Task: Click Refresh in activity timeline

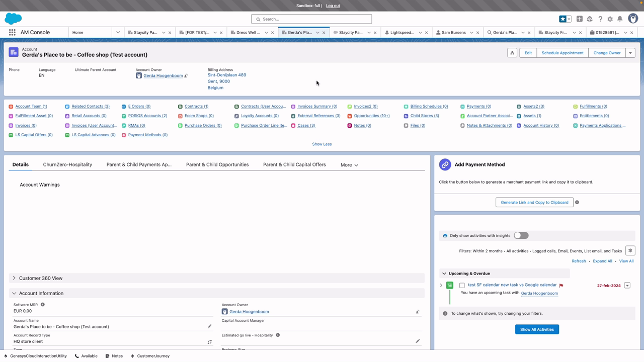Action: point(579,261)
